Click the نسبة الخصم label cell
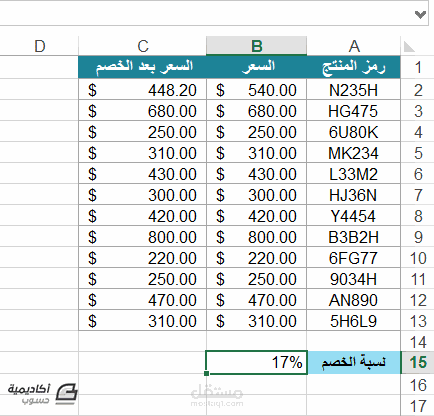Viewport: 434px width, 416px height. coord(354,362)
